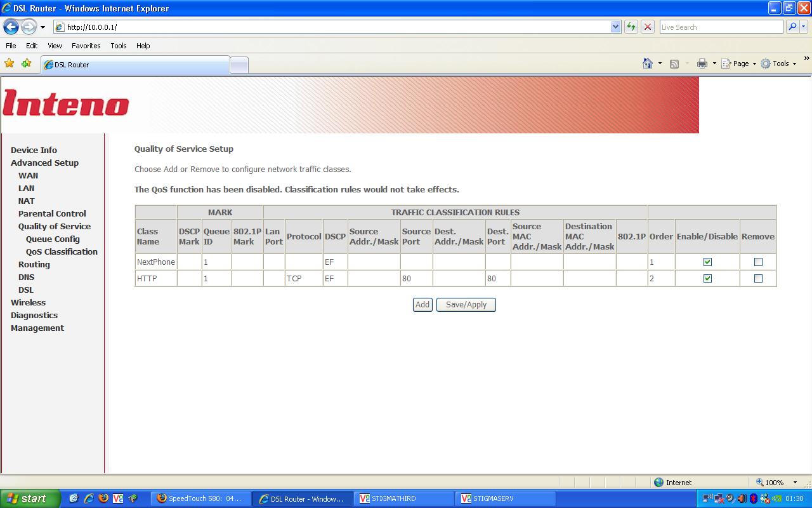812x508 pixels.
Task: Open Diagnostics in sidebar
Action: (34, 315)
